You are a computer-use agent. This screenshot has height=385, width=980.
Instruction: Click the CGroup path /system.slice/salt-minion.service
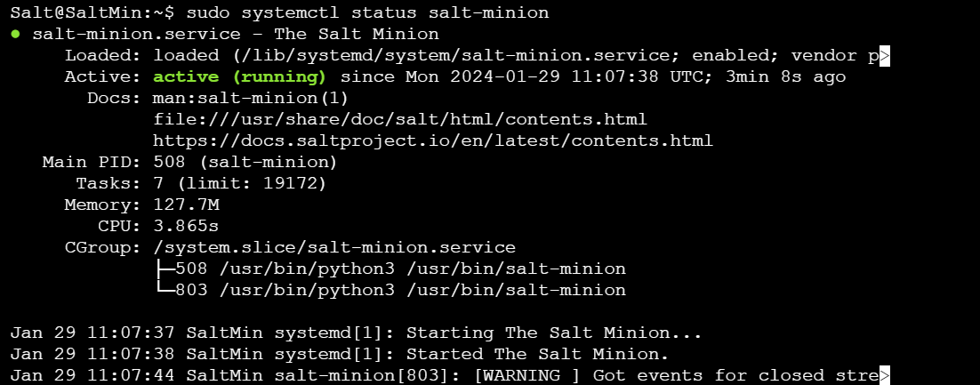pos(334,247)
